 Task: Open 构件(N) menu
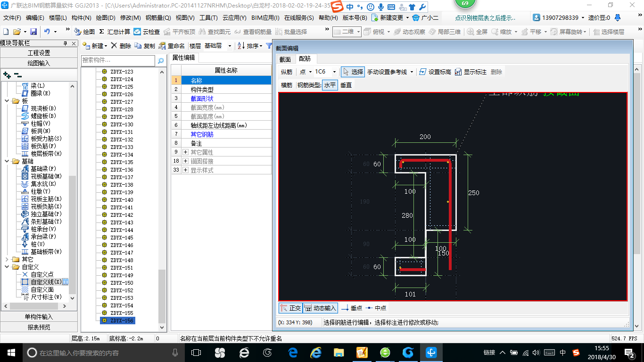(82, 18)
